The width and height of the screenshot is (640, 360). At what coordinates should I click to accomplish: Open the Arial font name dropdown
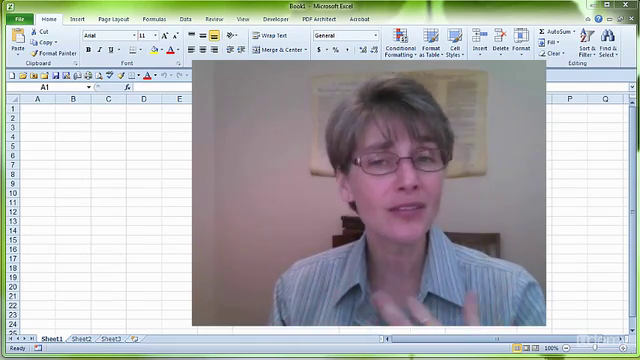point(134,36)
